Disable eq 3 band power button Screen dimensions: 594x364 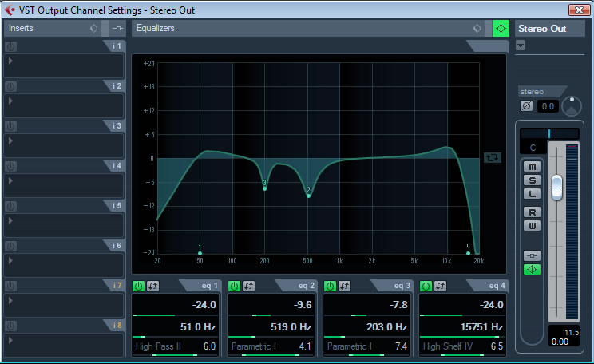(x=330, y=286)
